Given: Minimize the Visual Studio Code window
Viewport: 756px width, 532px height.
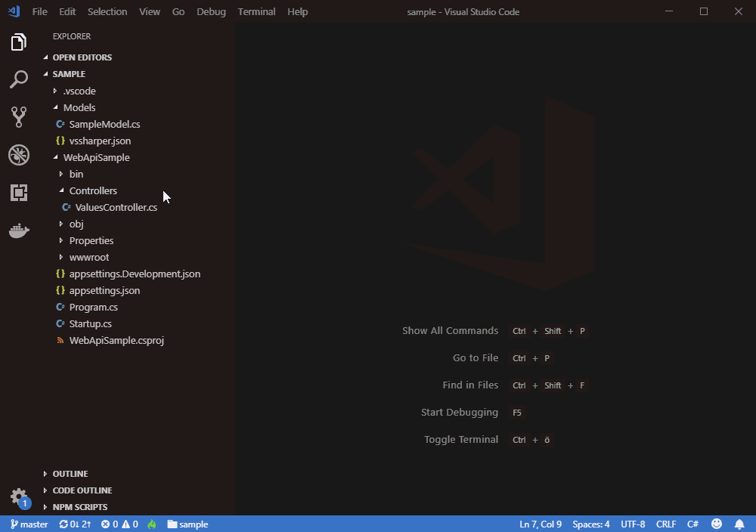Looking at the screenshot, I should [x=669, y=11].
